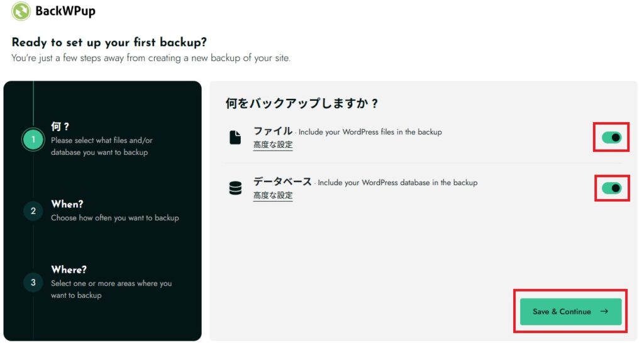Disable the データベース backup switch

click(611, 188)
